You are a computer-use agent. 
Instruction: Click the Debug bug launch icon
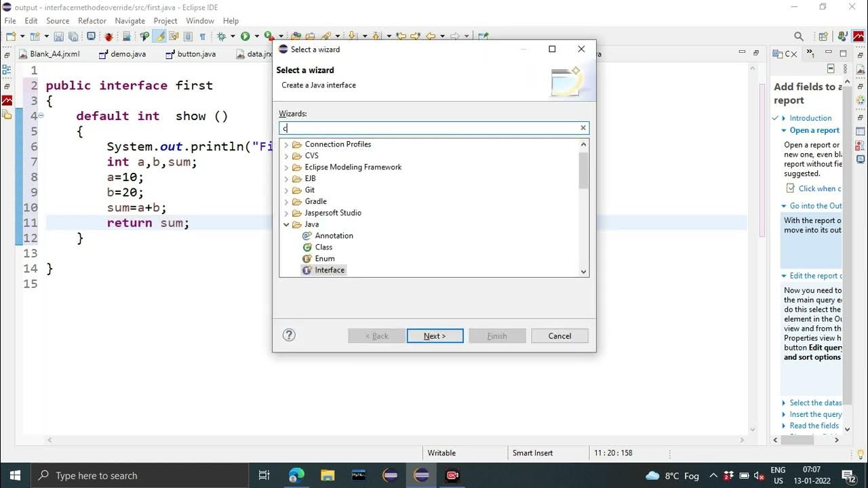(220, 36)
